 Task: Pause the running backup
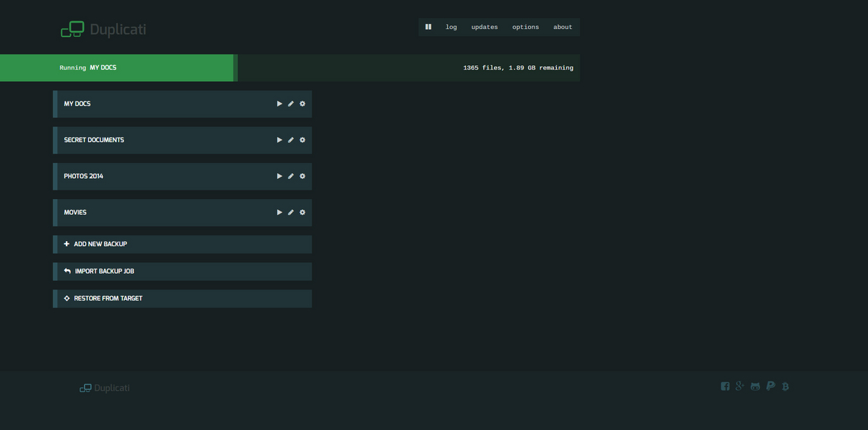click(428, 27)
